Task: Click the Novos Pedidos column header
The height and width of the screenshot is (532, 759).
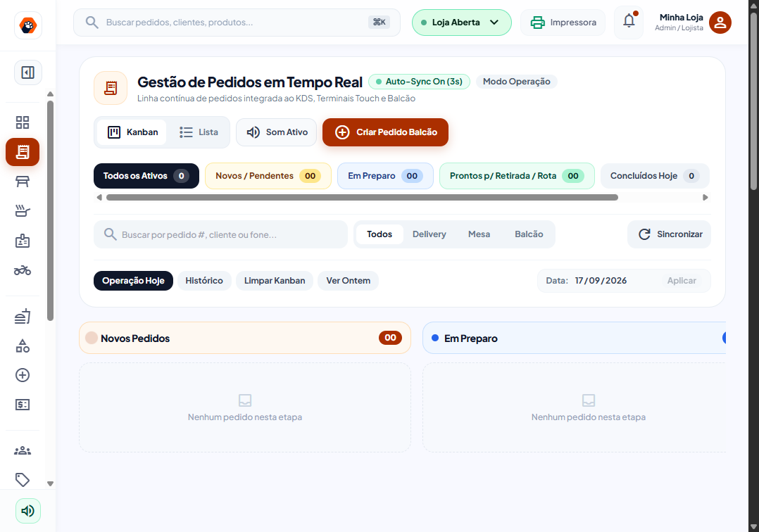Action: [x=245, y=338]
